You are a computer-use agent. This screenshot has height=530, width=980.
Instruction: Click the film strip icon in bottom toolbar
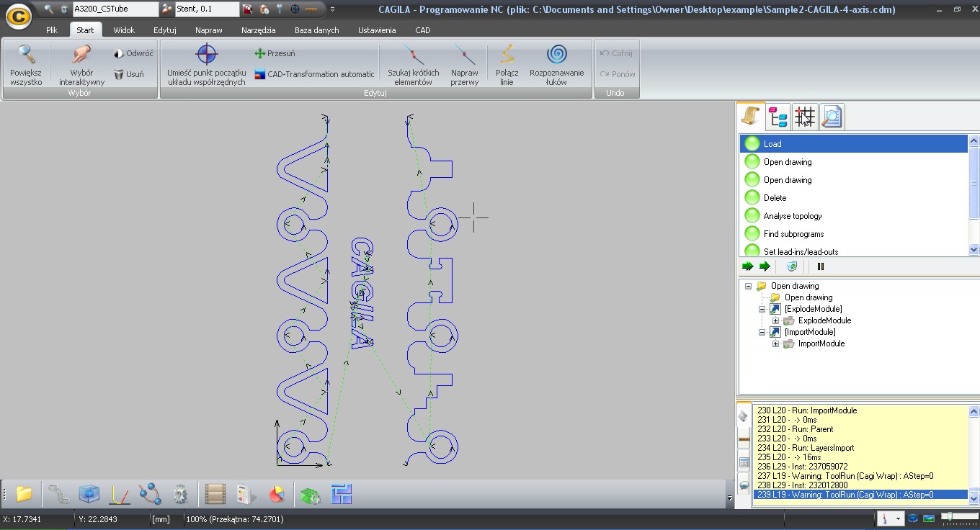point(215,494)
